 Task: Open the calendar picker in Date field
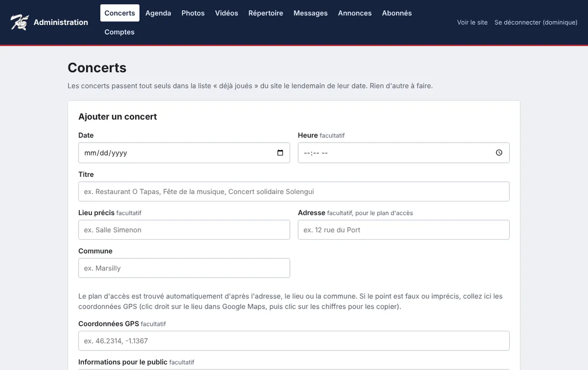coord(280,153)
